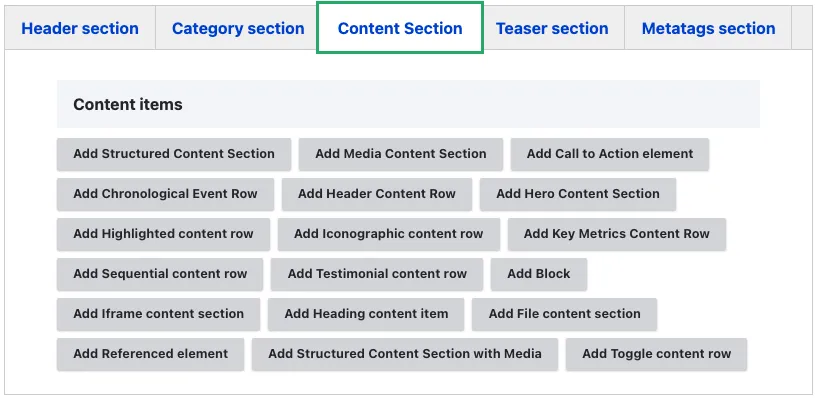Open the Metatags section tab

pyautogui.click(x=708, y=28)
